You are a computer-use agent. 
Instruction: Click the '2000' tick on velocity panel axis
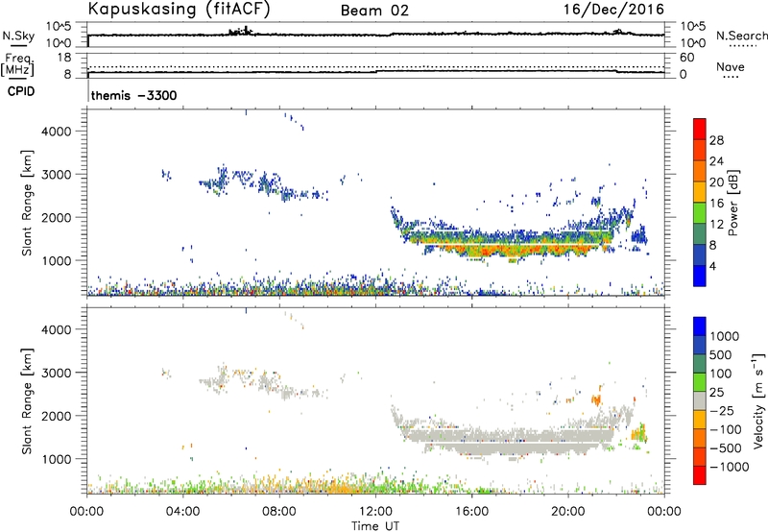[57, 416]
